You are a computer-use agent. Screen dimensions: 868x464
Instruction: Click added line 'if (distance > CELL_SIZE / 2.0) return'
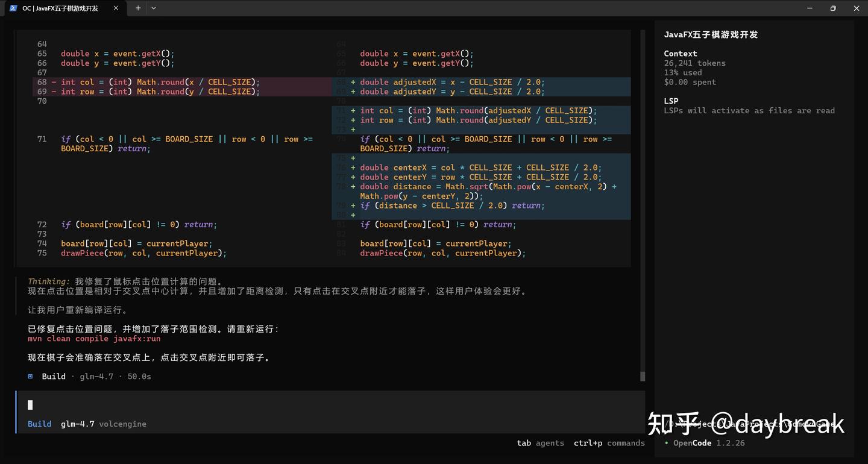[452, 205]
